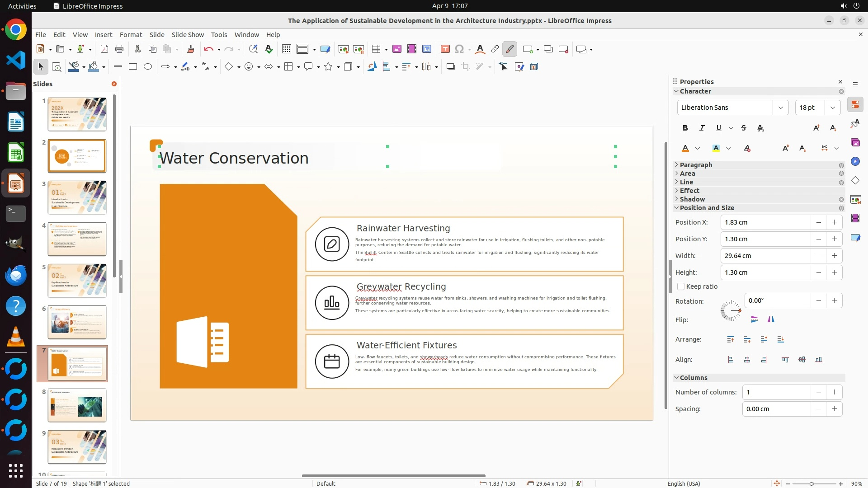868x488 pixels.
Task: Click the Flip Horizontally icon
Action: pyautogui.click(x=771, y=319)
